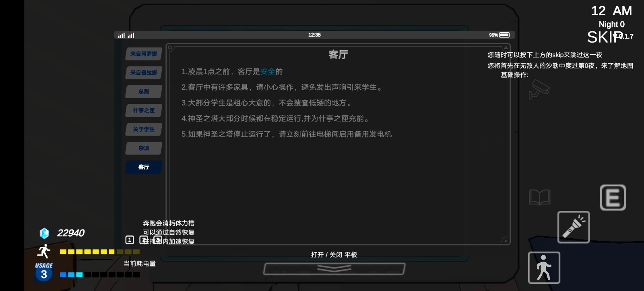Skip the night with SKIP button

[605, 37]
